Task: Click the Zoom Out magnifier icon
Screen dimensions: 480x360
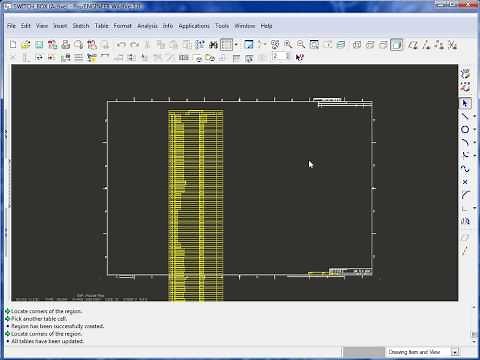Action: [x=301, y=44]
